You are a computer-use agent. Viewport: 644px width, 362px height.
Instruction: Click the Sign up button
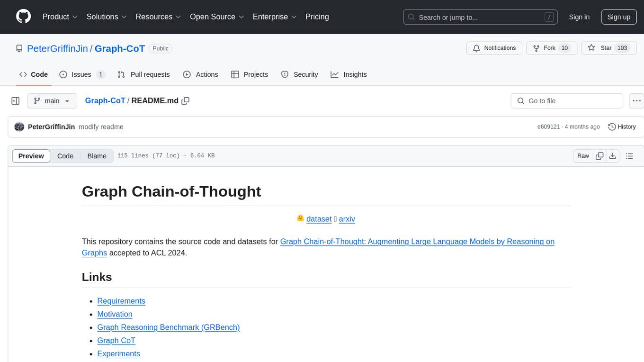pos(619,17)
